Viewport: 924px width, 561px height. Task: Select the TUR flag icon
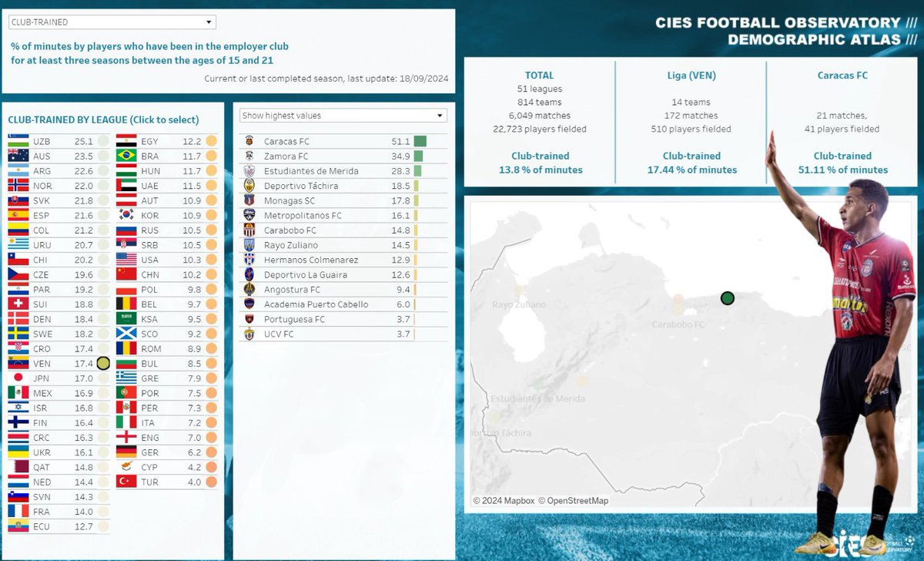click(x=126, y=482)
